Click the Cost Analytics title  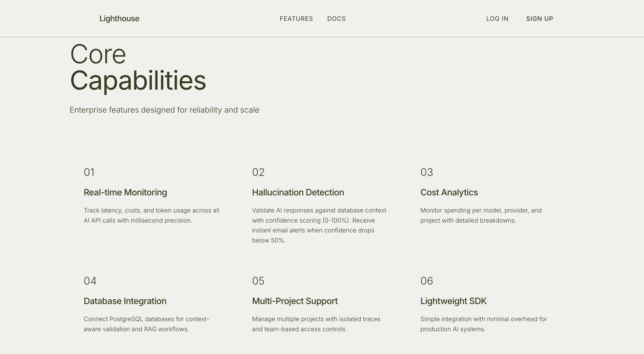point(449,193)
